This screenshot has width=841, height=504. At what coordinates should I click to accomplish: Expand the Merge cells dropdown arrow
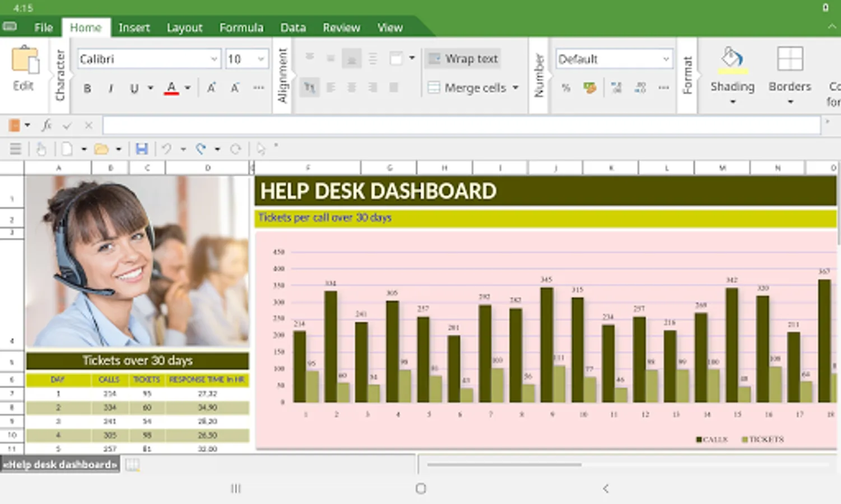[x=515, y=88]
